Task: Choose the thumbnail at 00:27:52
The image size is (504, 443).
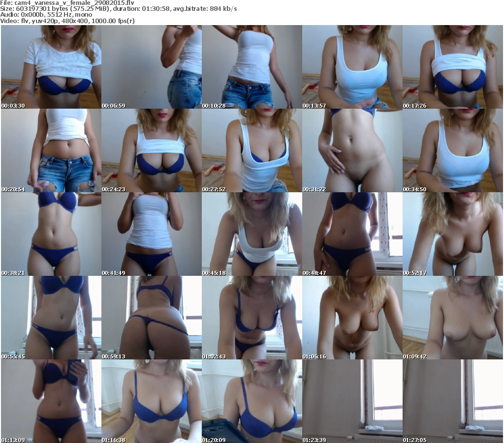Action: coord(252,150)
